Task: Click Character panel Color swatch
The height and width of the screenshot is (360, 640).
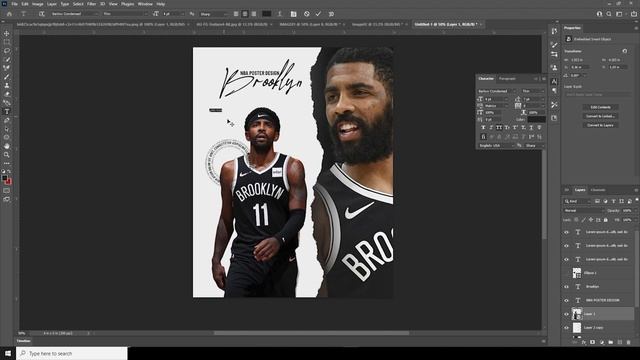Action: pos(536,119)
